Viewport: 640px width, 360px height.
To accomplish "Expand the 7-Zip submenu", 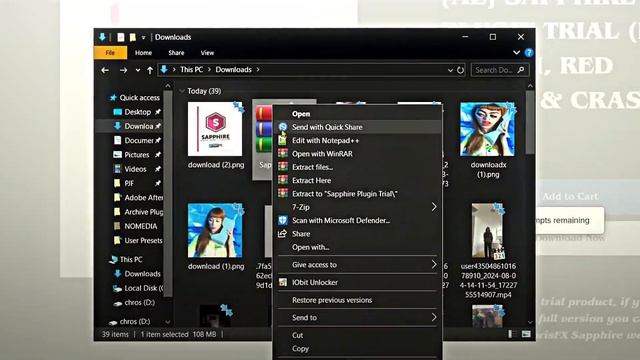I will [358, 207].
